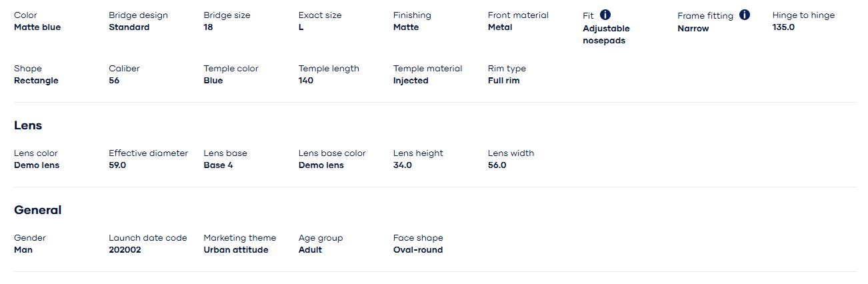Select the Effective diameter label
868x284 pixels.
tap(149, 153)
